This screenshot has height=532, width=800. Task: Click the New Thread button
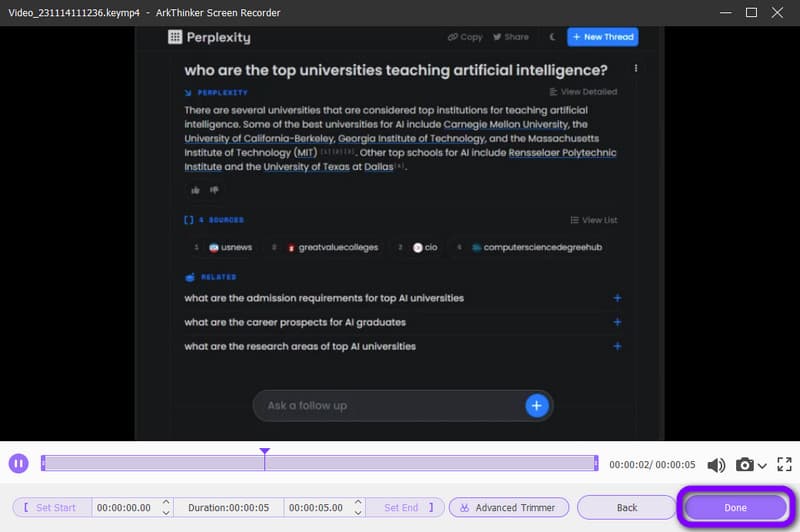click(603, 37)
